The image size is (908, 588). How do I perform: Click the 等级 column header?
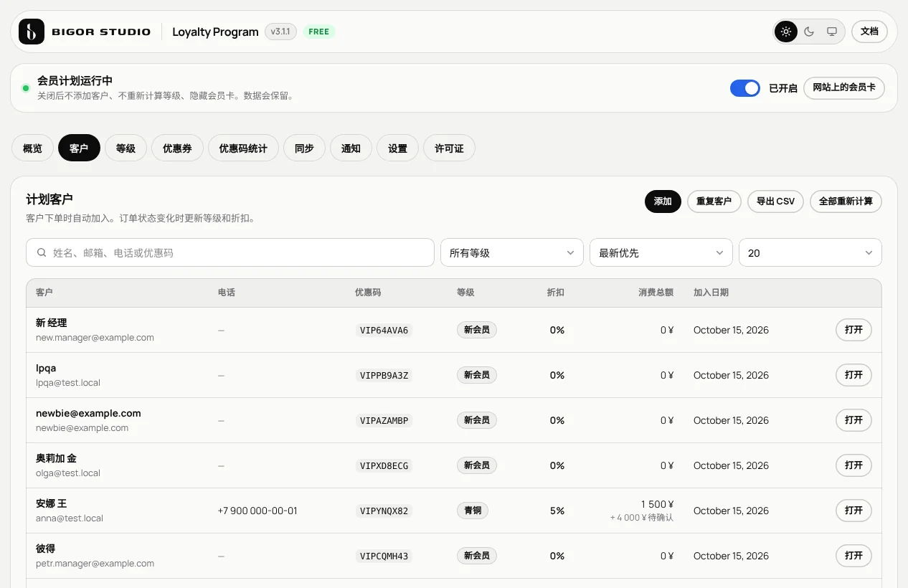[465, 293]
